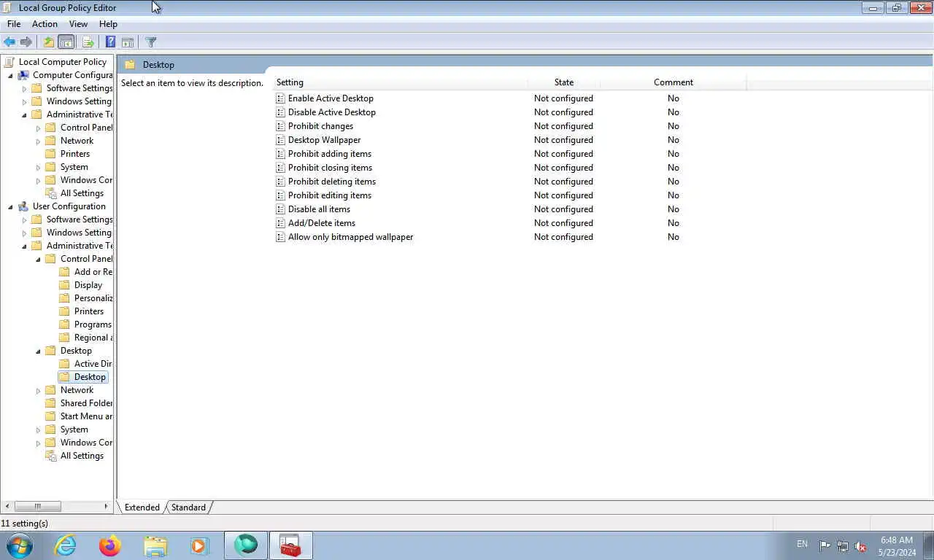934x560 pixels.
Task: Open the Action Center flag tray icon
Action: (x=825, y=545)
